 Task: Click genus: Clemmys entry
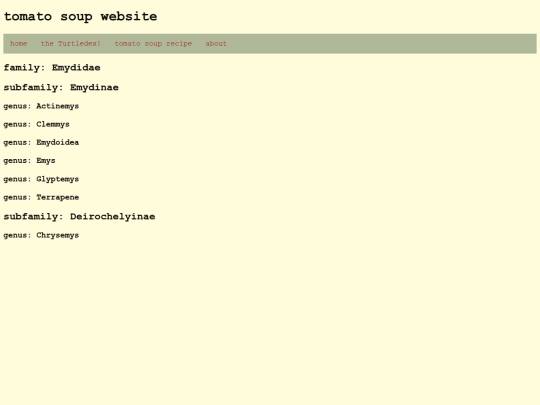[x=37, y=124]
